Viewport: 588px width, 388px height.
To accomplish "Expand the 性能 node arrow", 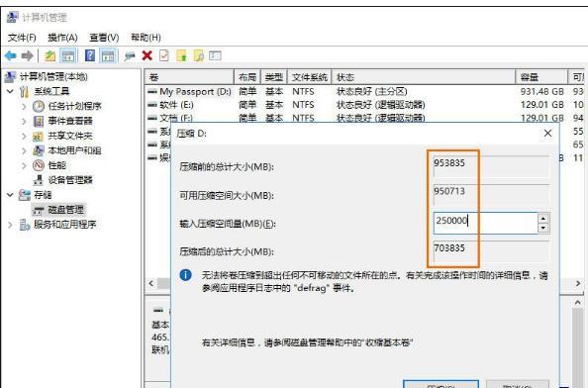I will click(24, 165).
